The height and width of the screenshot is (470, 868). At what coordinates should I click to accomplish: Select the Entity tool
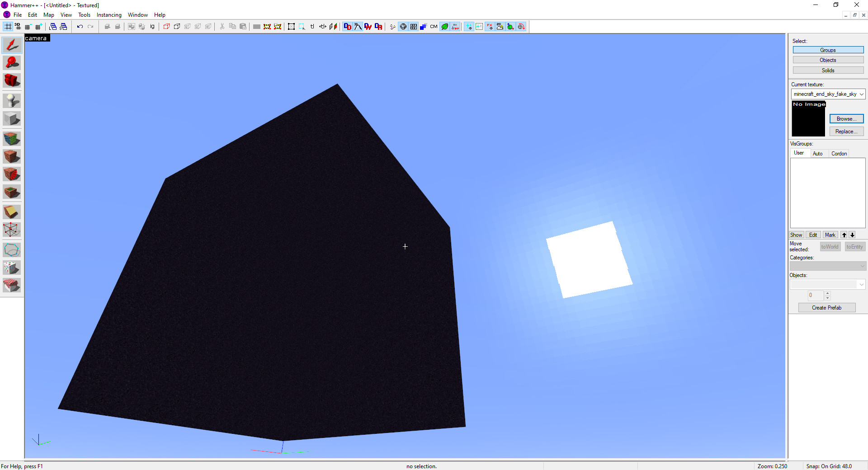[11, 100]
